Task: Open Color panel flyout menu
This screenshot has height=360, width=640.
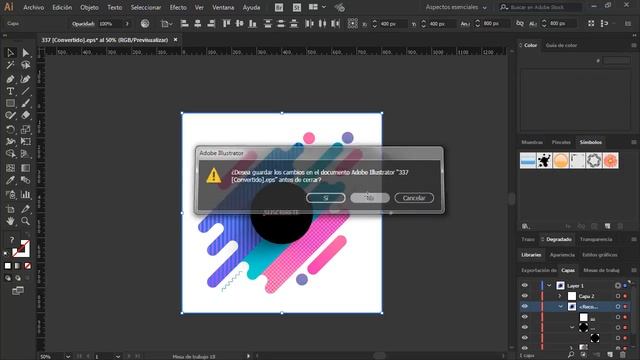Action: click(x=634, y=45)
